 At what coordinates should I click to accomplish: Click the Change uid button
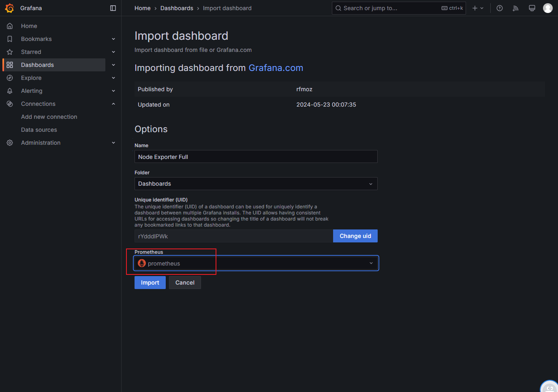click(355, 236)
